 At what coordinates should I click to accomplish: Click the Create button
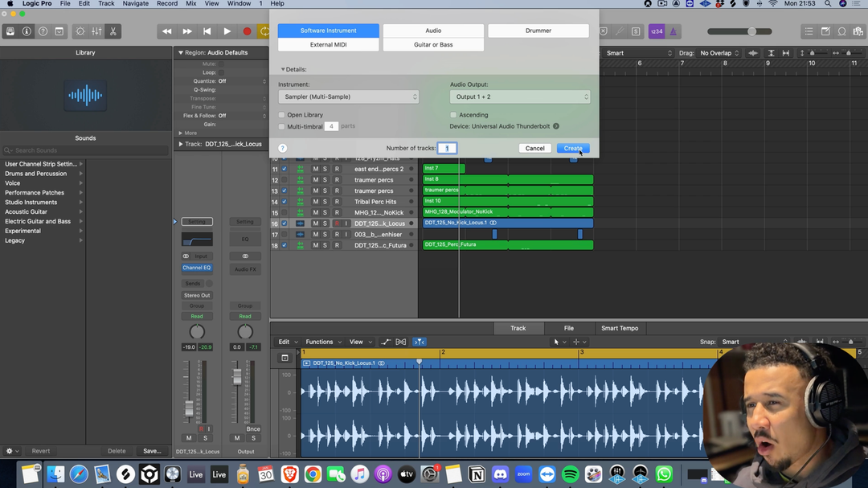(572, 149)
